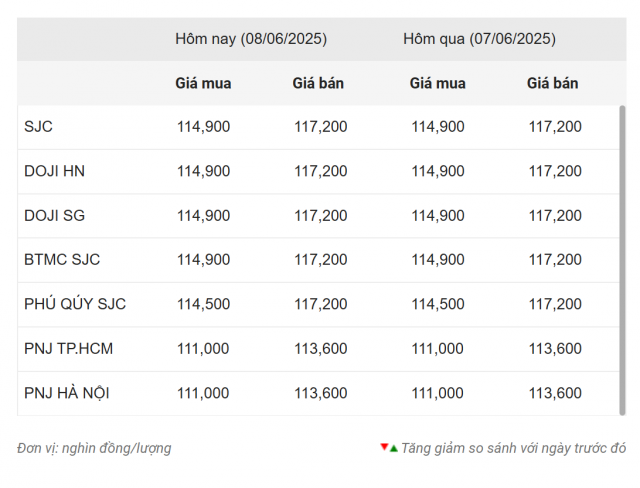Screen dimensions: 640x488
Task: Click the Hôm nay (08/06/2025) header
Action: [251, 39]
